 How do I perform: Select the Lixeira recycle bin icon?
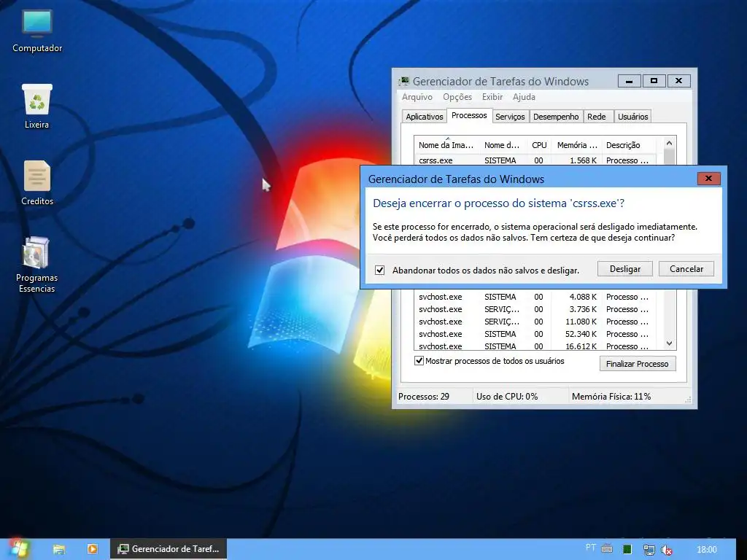tap(36, 106)
